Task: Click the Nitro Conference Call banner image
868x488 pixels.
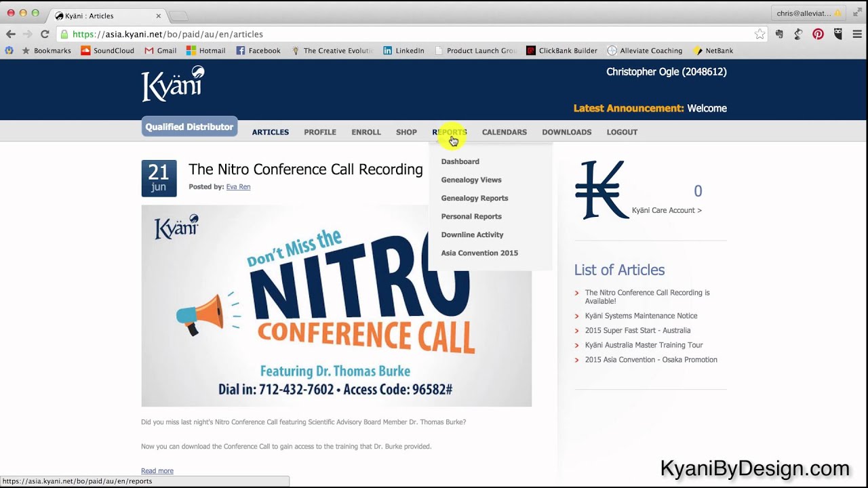Action: (x=336, y=306)
